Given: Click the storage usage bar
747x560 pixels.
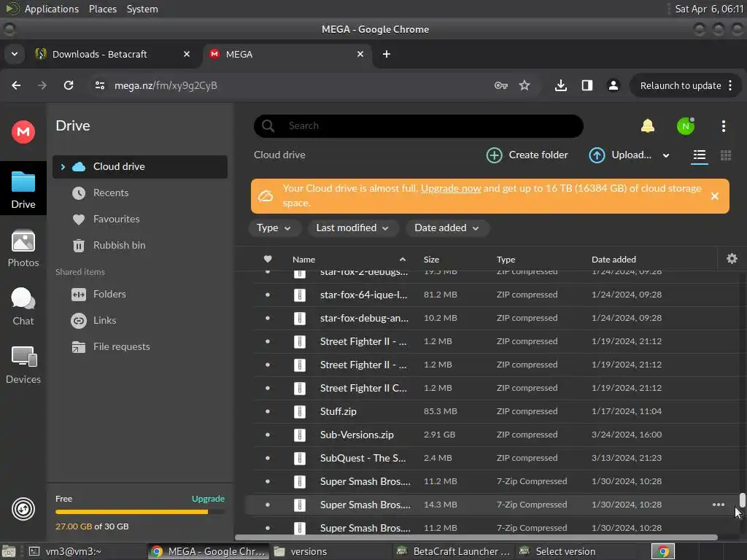Looking at the screenshot, I should coord(139,512).
